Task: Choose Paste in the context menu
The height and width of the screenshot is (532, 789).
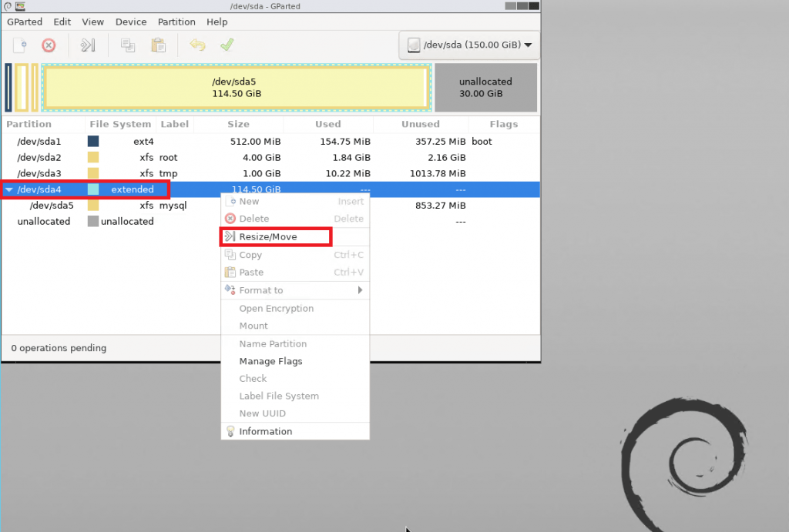Action: 295,273
